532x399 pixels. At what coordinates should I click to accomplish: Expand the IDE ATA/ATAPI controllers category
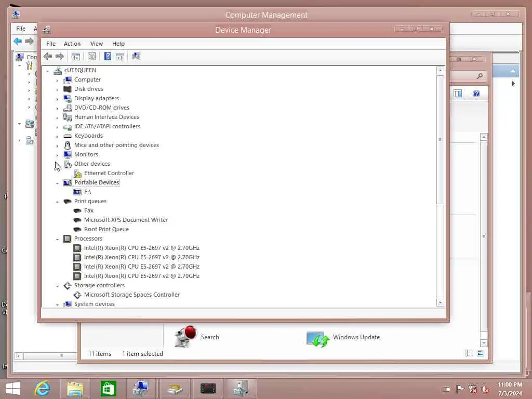click(57, 127)
